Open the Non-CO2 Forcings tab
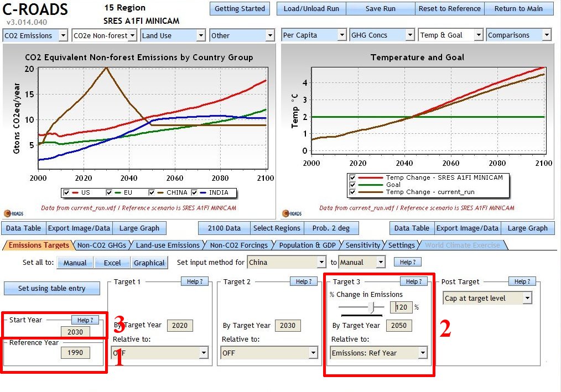This screenshot has height=392, width=561. [x=238, y=245]
